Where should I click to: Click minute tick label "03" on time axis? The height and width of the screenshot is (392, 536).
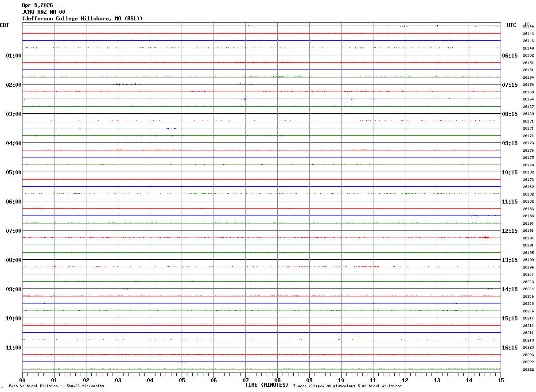pos(118,380)
